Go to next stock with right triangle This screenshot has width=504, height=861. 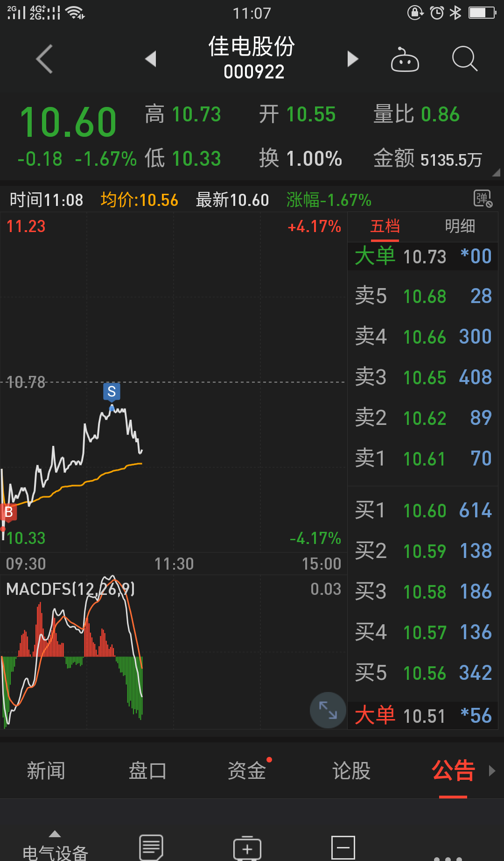[353, 59]
